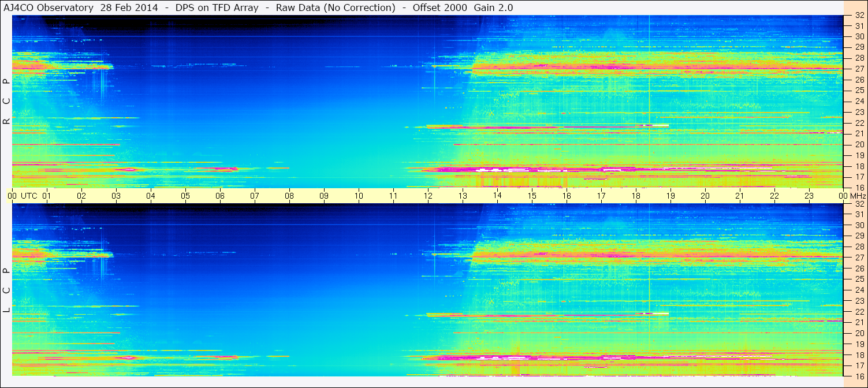Click hour 16 on the UTC time axis
Screen dimensions: 868x388
567,196
